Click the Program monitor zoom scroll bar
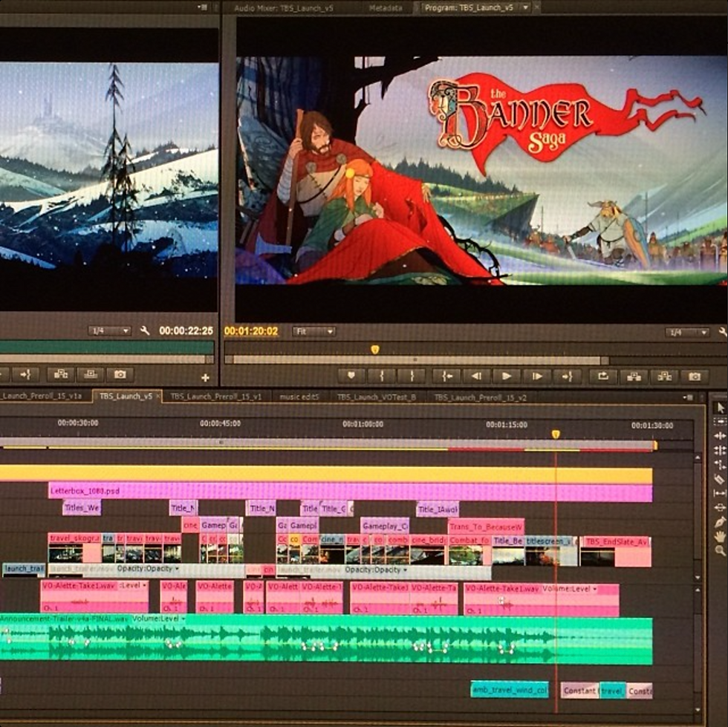Screen dimensions: 728x727 417,360
